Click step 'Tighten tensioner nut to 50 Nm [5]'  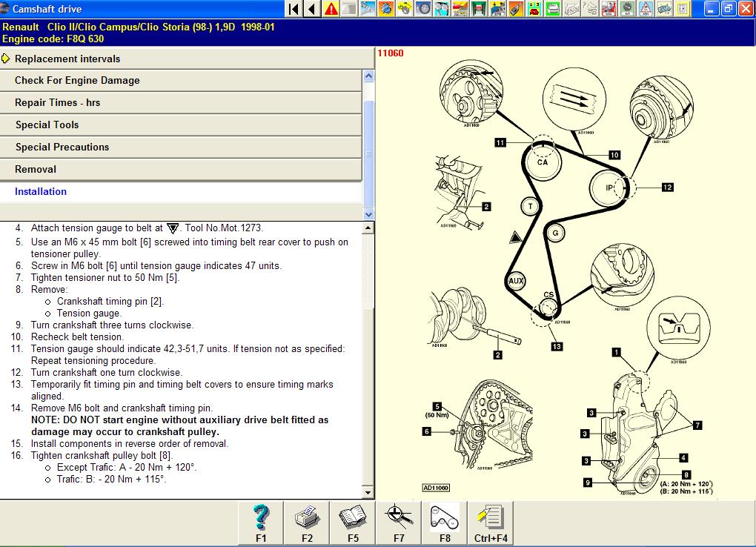105,277
